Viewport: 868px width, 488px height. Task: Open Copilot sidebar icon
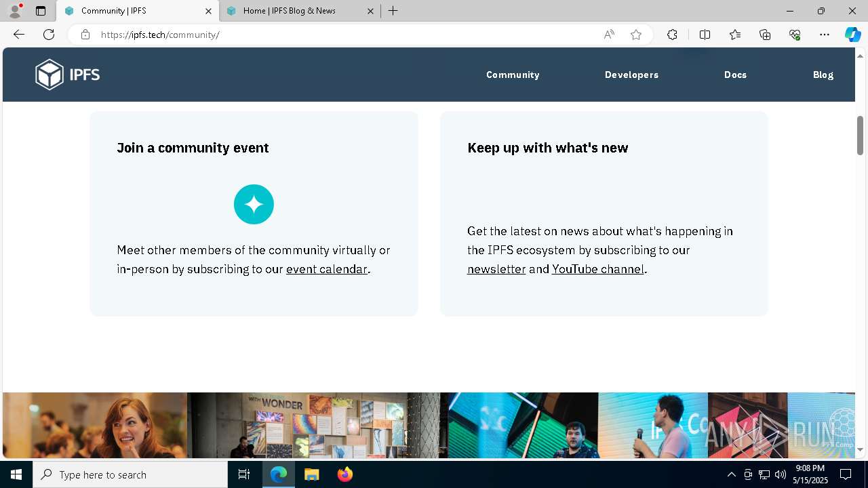point(852,35)
